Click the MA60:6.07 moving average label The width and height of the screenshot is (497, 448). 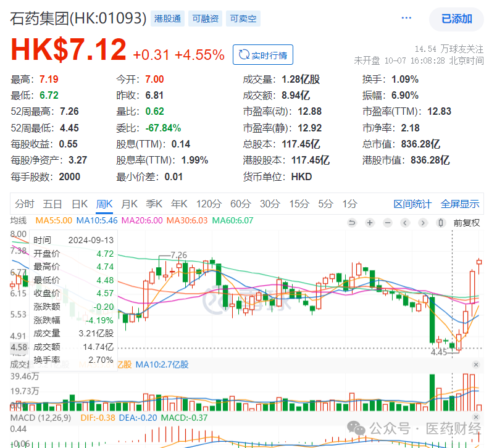tap(233, 220)
